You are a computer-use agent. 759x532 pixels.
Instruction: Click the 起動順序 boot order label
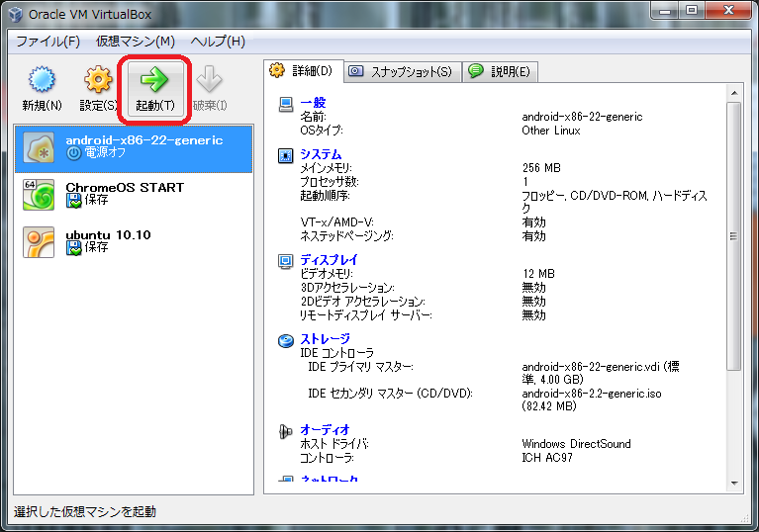coord(325,196)
